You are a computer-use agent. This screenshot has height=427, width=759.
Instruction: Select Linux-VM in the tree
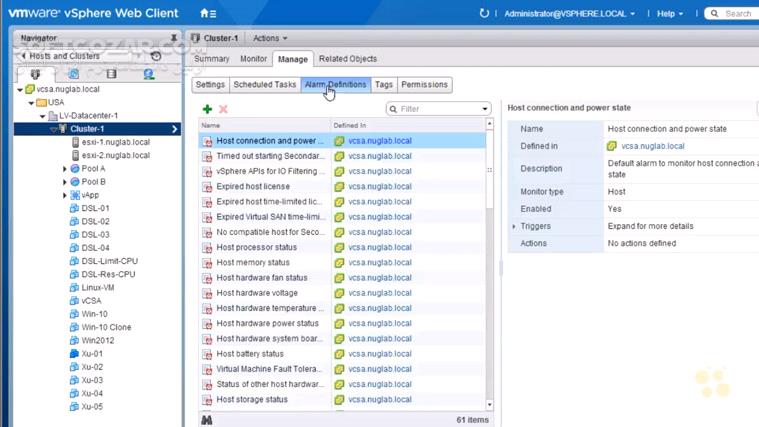tap(98, 288)
